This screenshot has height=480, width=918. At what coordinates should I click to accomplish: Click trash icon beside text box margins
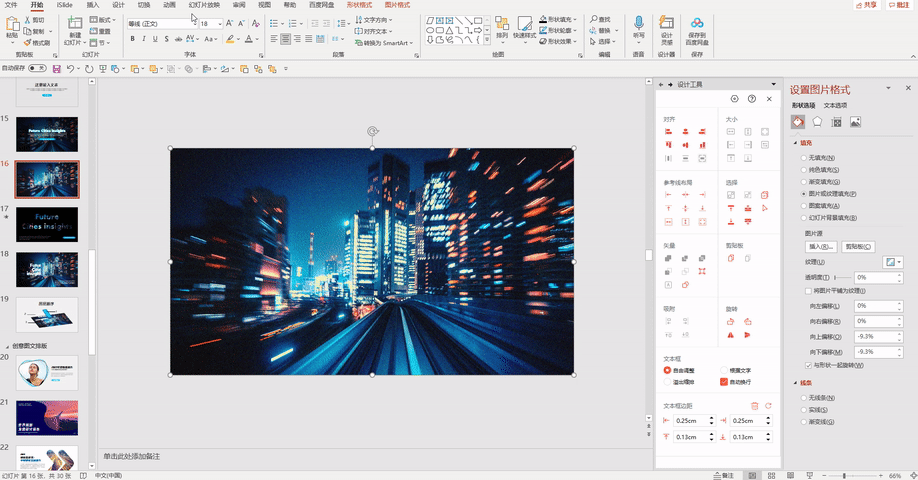tap(755, 406)
